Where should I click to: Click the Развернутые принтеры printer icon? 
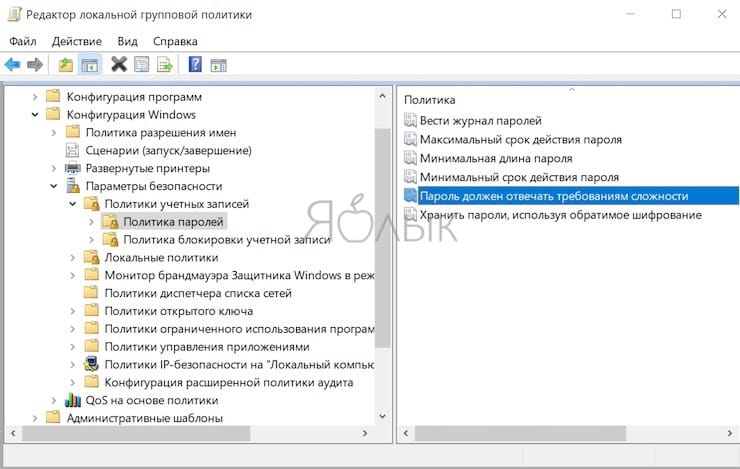coord(73,168)
